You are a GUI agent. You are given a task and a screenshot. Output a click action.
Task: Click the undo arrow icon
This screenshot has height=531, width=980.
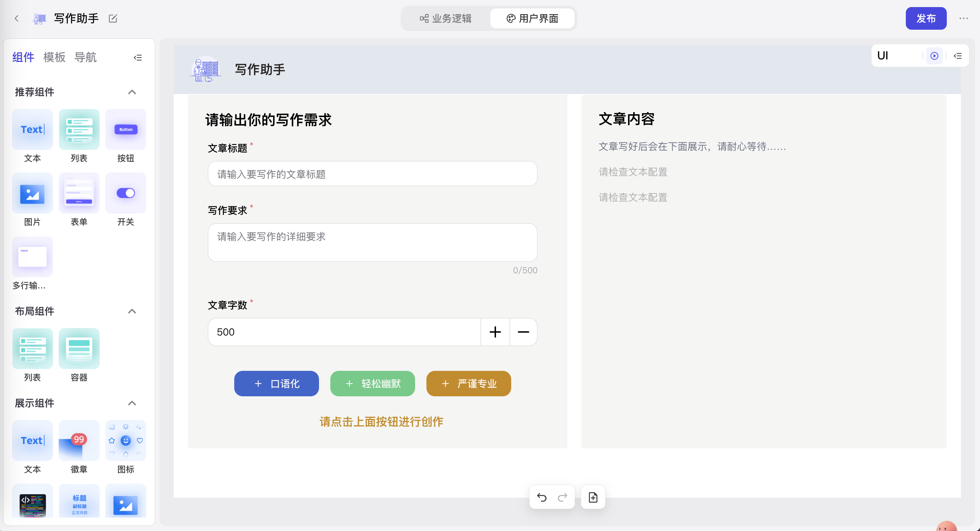[541, 497]
